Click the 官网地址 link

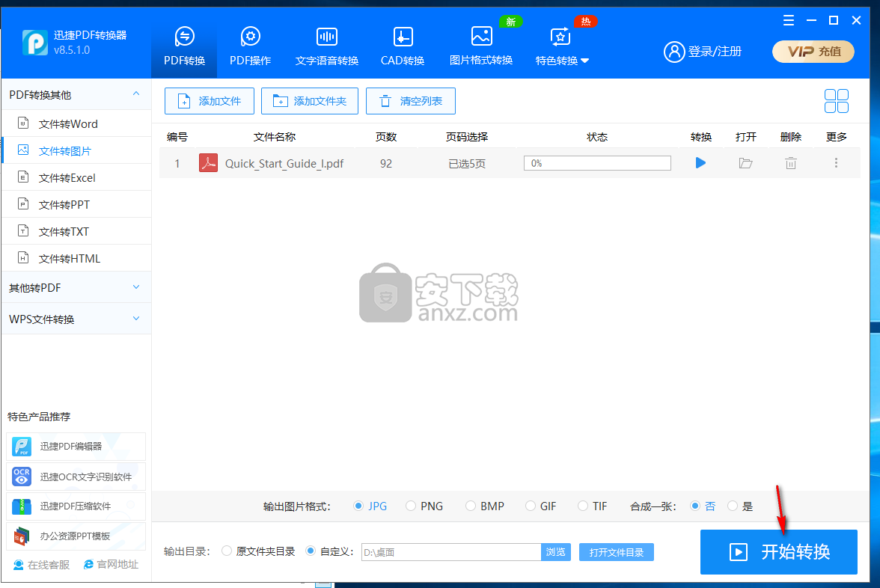[x=111, y=564]
